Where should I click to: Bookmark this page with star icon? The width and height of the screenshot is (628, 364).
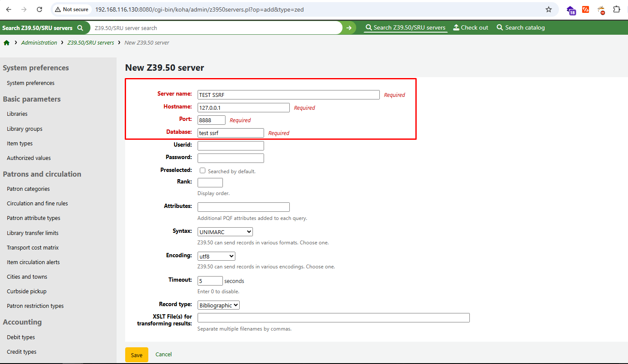click(549, 9)
